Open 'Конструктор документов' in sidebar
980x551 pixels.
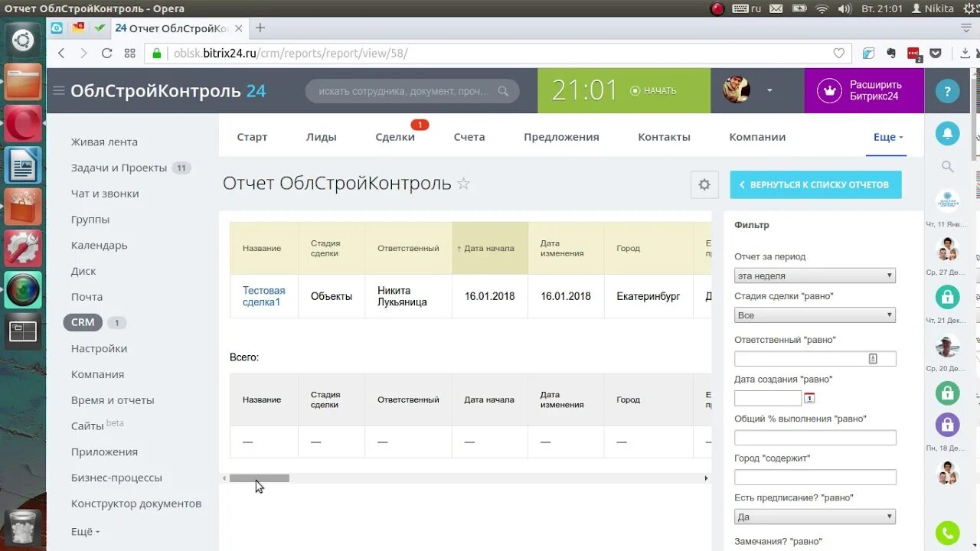(136, 504)
